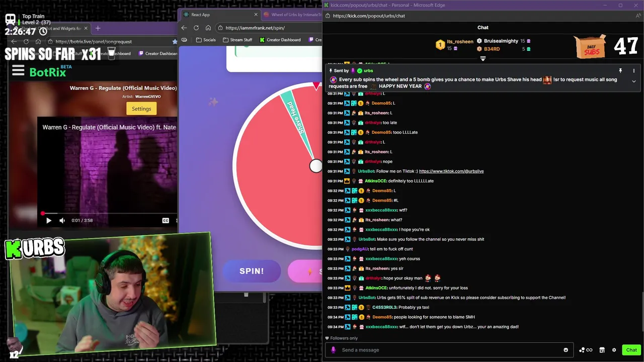Click the chat scrollbar

pos(641,312)
